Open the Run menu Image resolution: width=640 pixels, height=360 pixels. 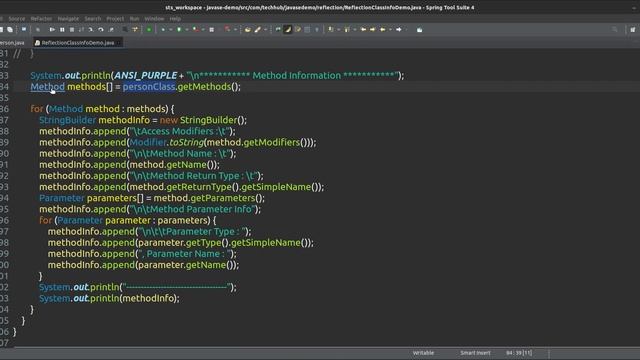134,19
